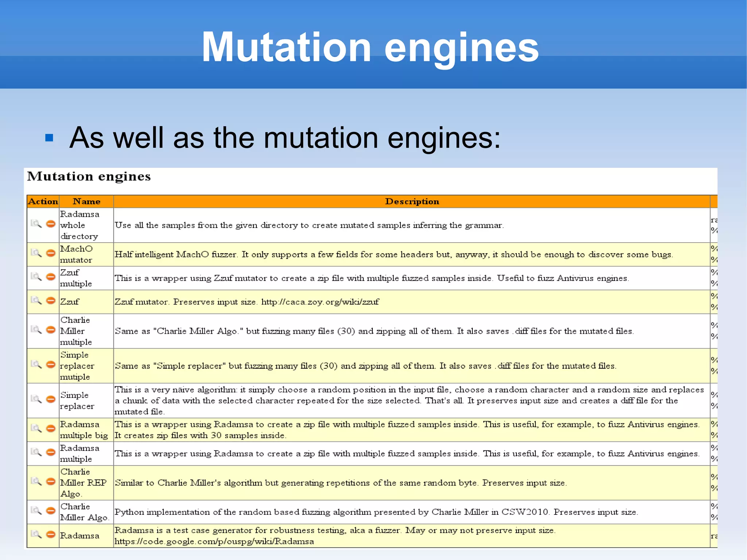Select the 'Charlie Miller multiple' name cell
The width and height of the screenshot is (747, 560).
86,331
